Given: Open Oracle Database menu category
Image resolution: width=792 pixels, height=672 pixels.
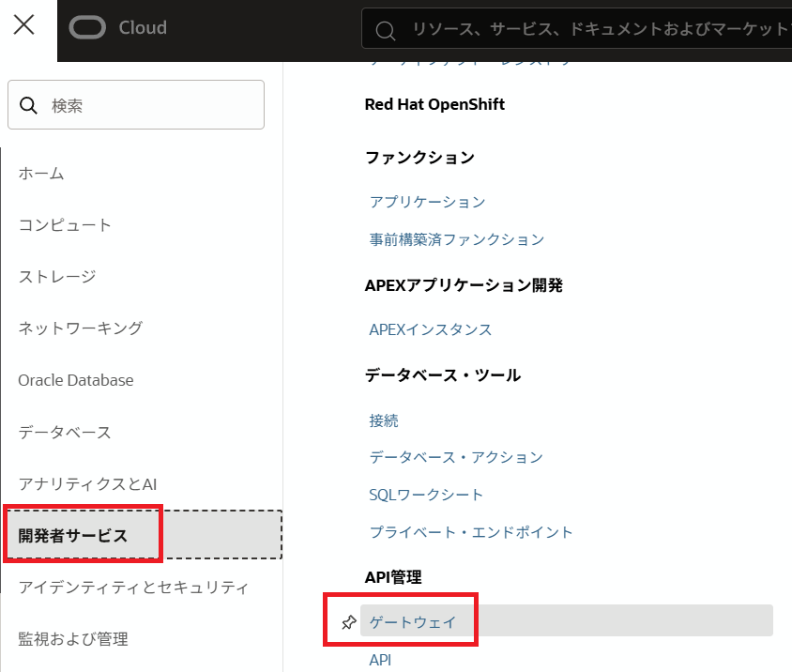Looking at the screenshot, I should (x=76, y=380).
